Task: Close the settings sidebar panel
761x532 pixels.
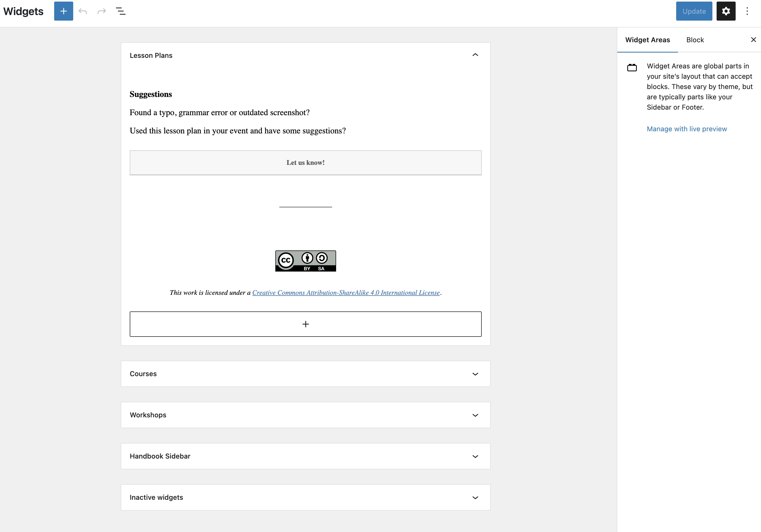Action: [753, 40]
